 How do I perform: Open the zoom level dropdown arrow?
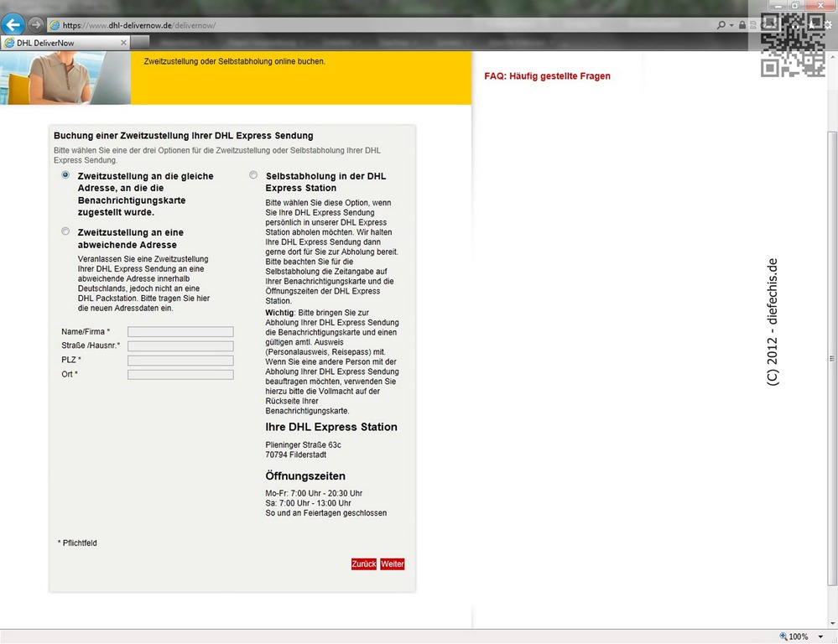(820, 637)
